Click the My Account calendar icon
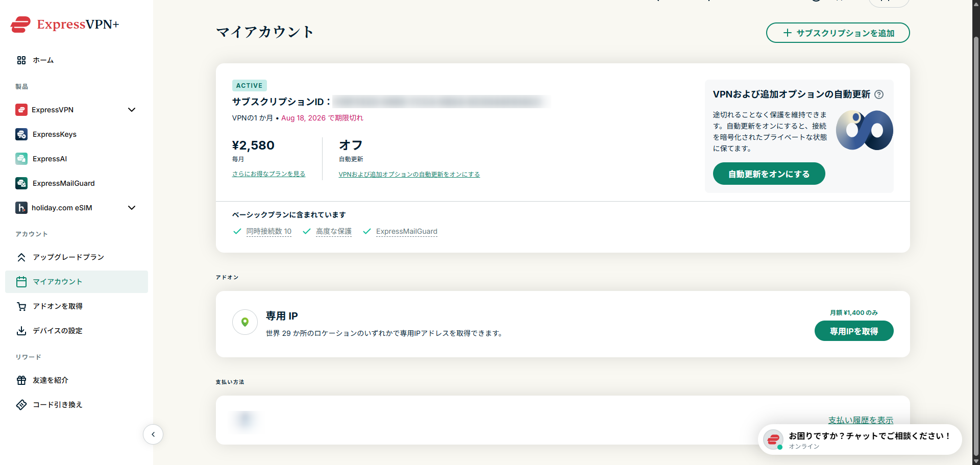 pos(21,282)
